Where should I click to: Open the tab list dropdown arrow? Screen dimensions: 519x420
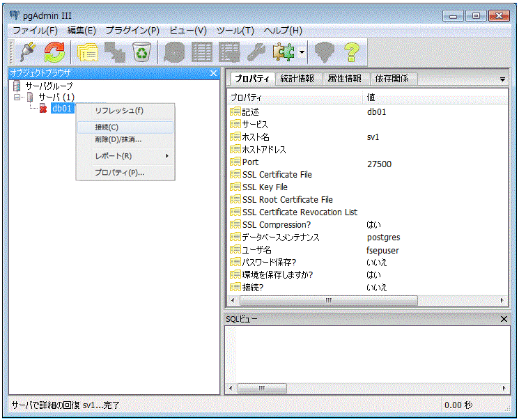click(502, 79)
